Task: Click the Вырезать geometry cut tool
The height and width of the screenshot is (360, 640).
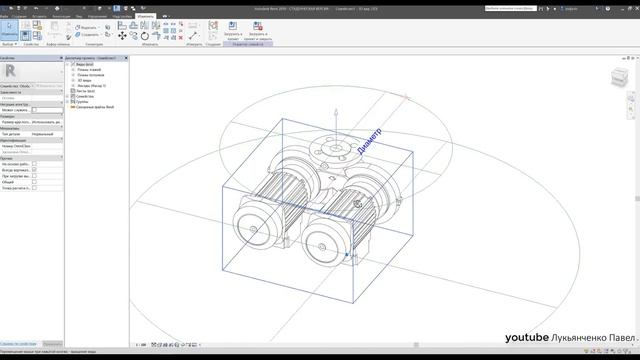Action: pyautogui.click(x=87, y=27)
